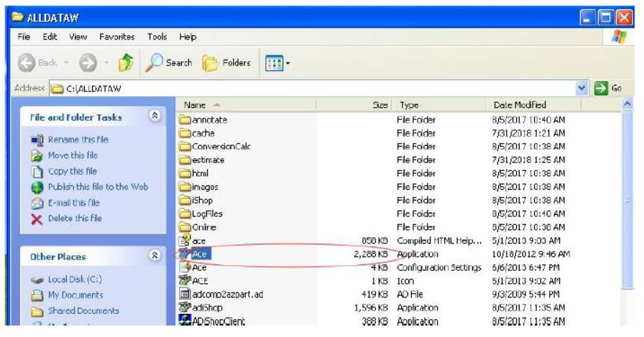Select the annotate folder icon
The image size is (644, 337).
point(185,120)
